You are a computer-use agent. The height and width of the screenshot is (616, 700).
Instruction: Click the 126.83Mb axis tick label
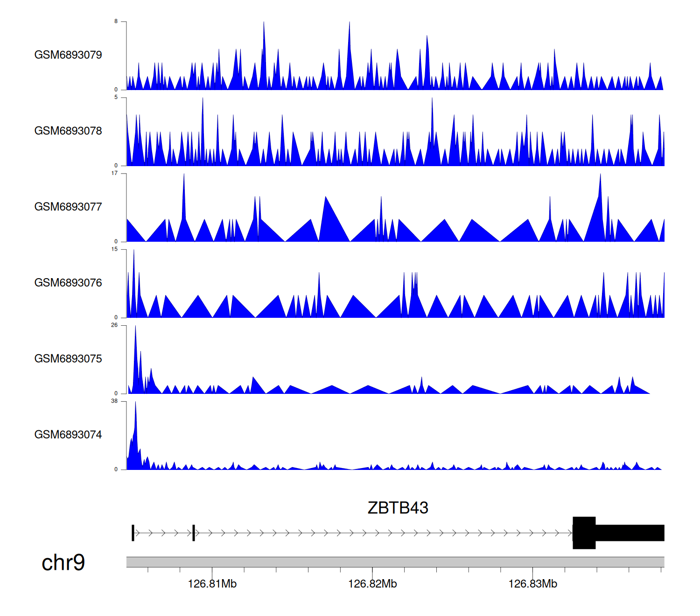(x=532, y=584)
